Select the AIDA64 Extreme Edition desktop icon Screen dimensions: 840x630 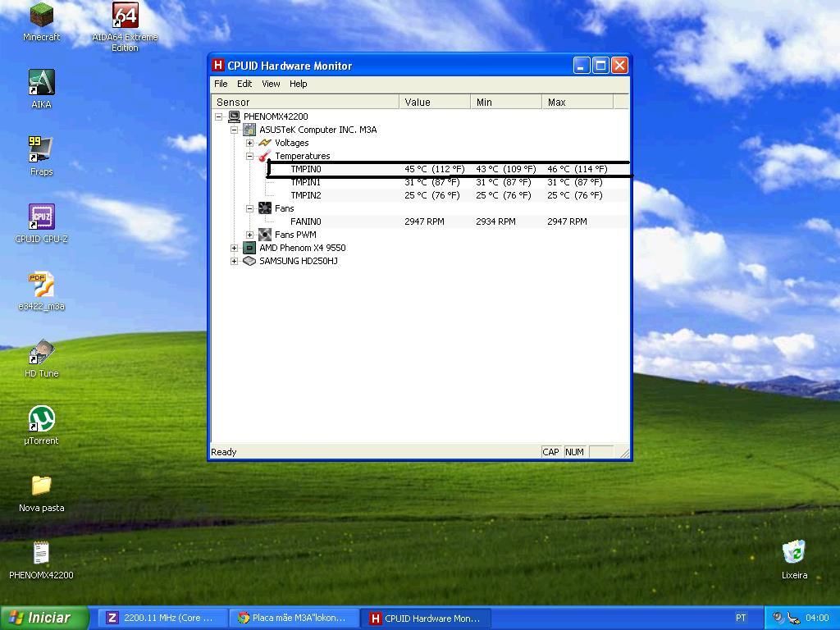click(x=125, y=27)
